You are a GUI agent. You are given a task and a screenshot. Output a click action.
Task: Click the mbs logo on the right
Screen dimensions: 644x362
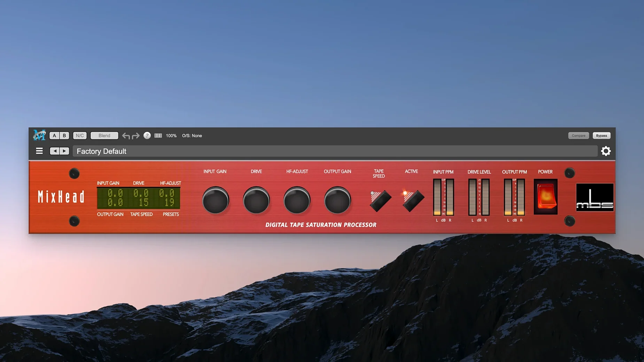(595, 197)
